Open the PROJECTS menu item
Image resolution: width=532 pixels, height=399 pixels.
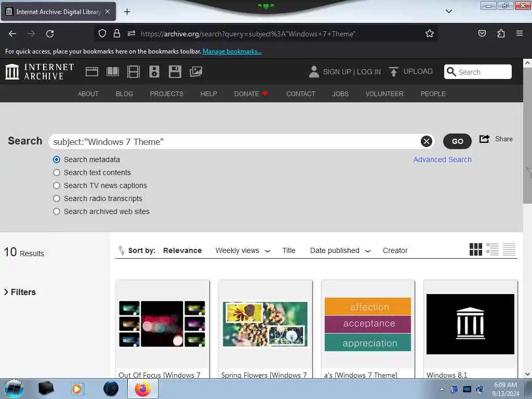pyautogui.click(x=167, y=94)
